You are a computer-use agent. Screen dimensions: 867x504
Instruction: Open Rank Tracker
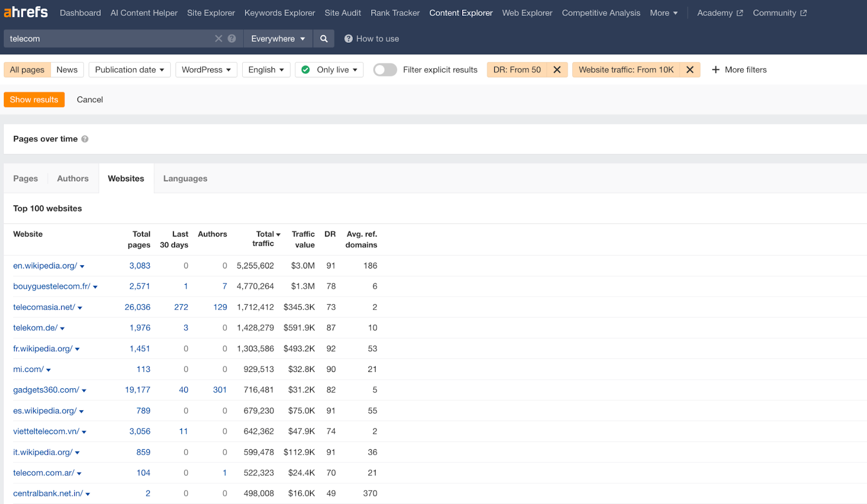[x=395, y=12]
